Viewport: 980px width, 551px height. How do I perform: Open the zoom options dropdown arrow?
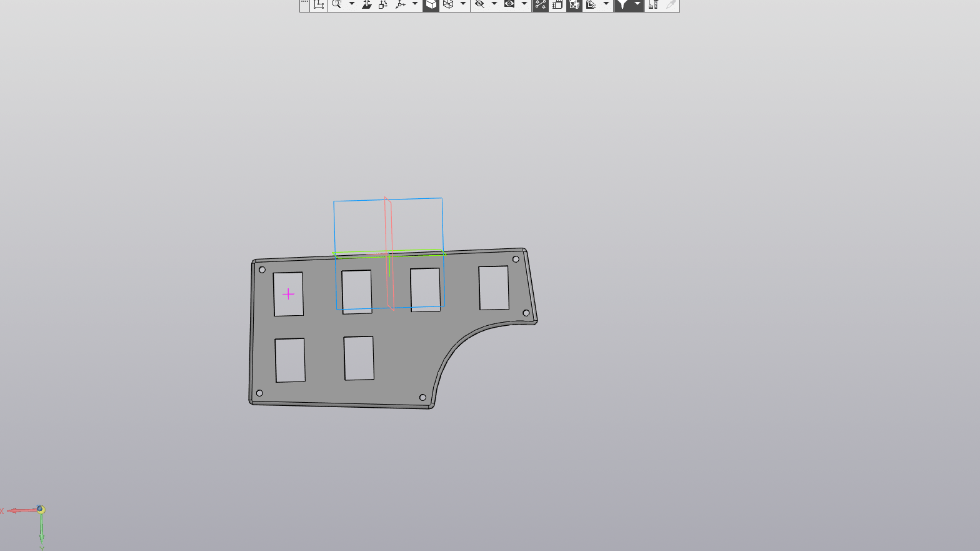(351, 4)
